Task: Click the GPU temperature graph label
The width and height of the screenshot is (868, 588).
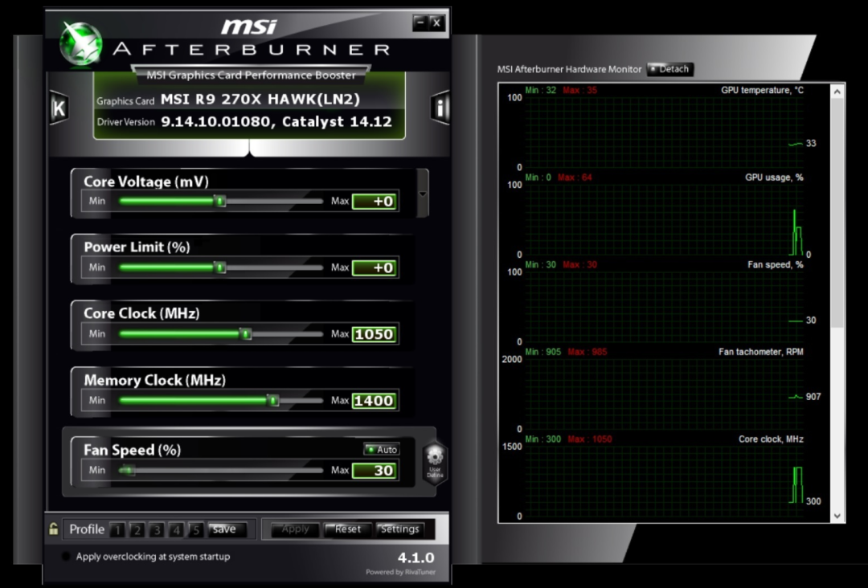Action: pyautogui.click(x=762, y=90)
